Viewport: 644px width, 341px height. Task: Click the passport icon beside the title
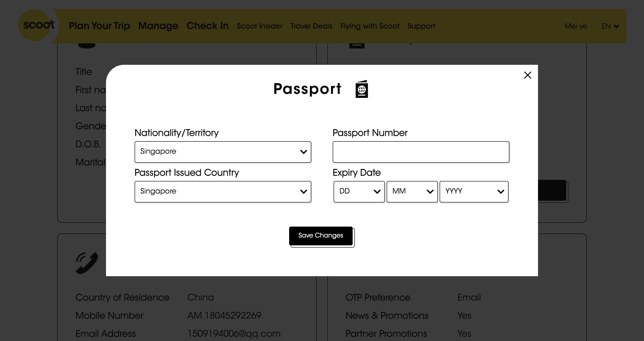(362, 89)
